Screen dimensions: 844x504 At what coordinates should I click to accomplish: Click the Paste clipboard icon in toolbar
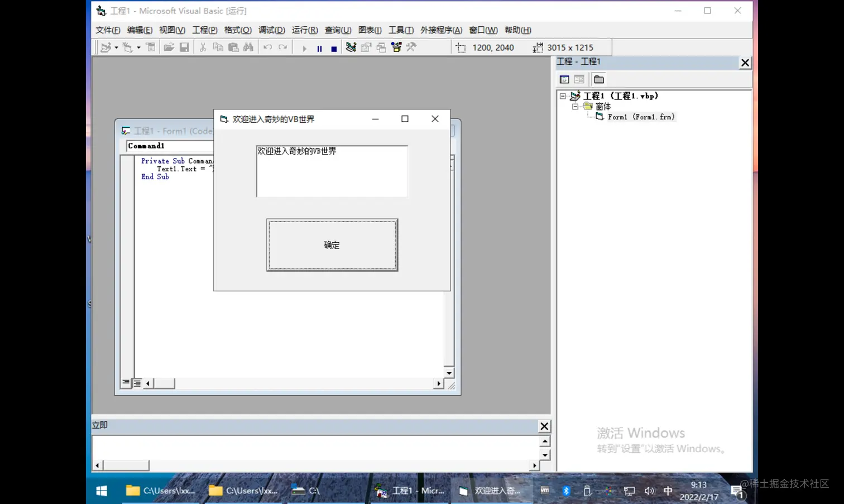233,47
